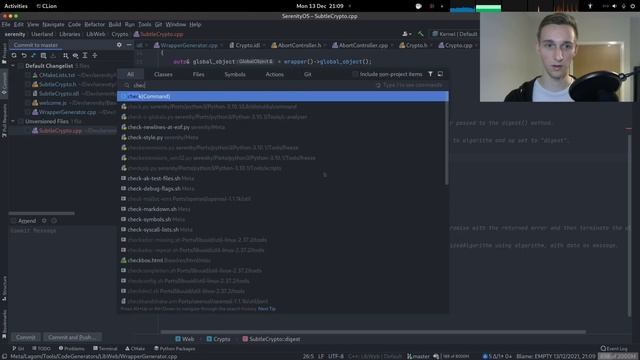Click the filter funnel icon in search popup
Screen dimensions: 640x360
point(430,74)
